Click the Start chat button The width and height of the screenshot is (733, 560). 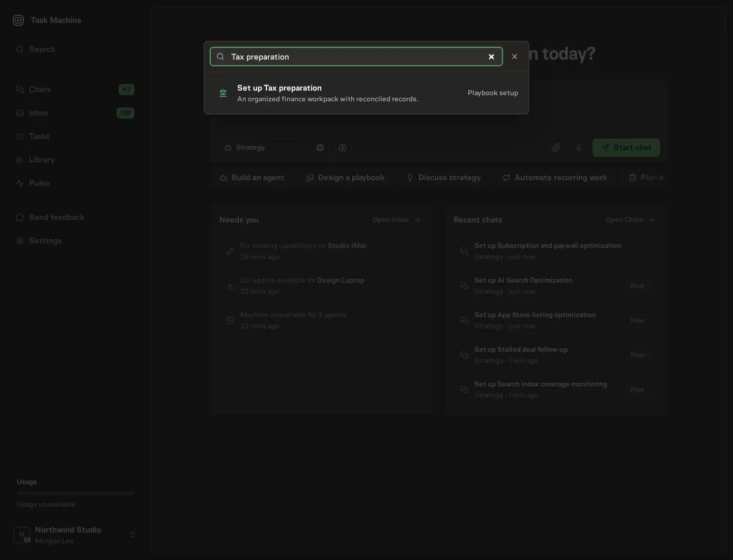coord(626,148)
